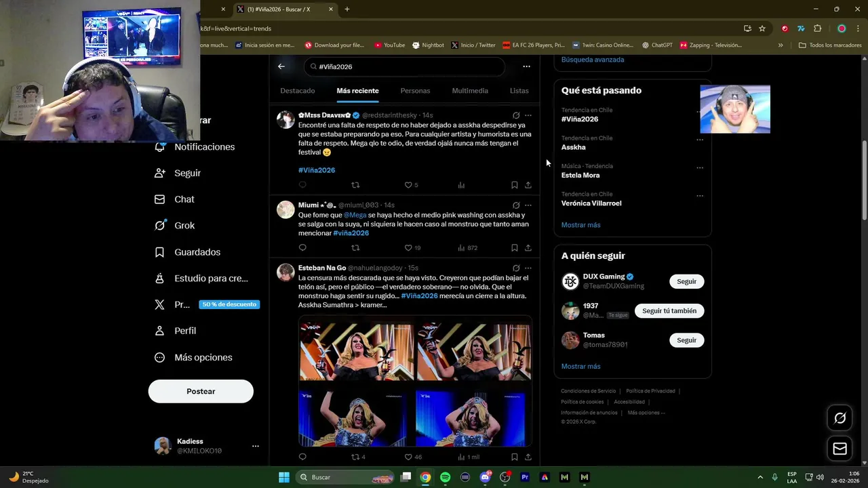
Task: Open top-left photo in Esteban's post
Action: [x=356, y=352]
